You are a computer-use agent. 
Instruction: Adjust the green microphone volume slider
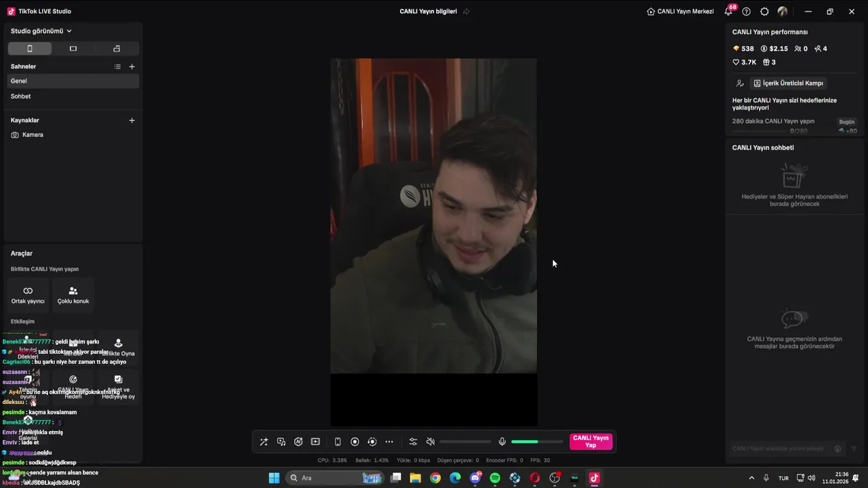[x=537, y=442]
